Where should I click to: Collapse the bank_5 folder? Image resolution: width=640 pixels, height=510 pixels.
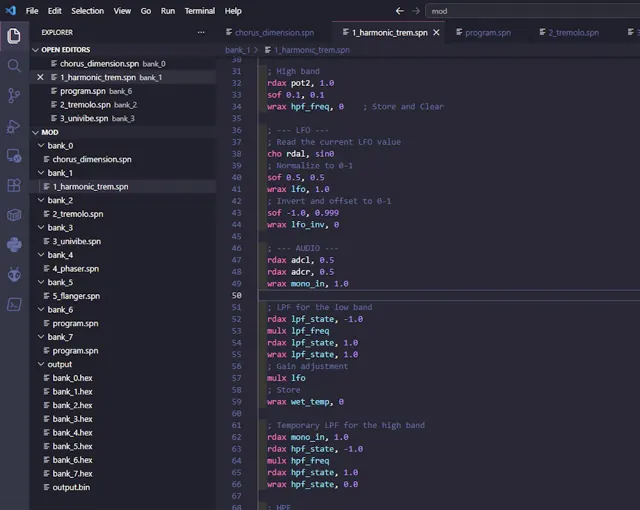(41, 282)
